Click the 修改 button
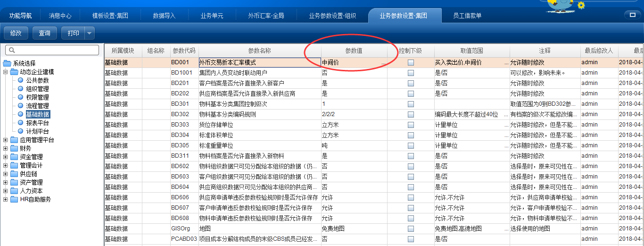644x246 pixels. click(16, 34)
